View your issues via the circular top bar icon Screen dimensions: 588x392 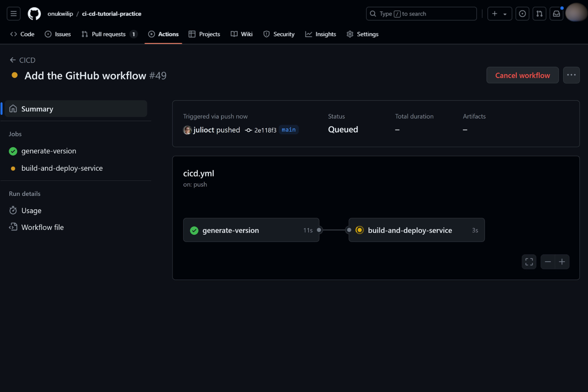coord(522,13)
